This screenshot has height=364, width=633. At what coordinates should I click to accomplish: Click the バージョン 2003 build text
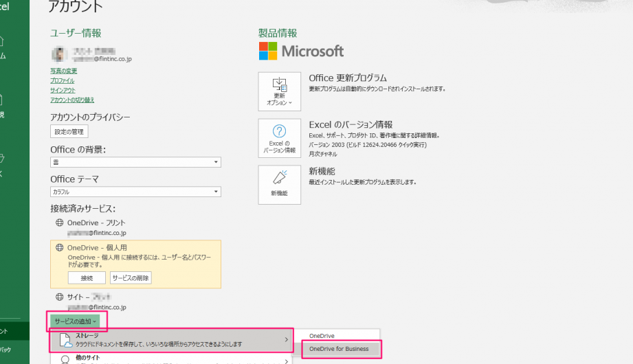click(368, 145)
